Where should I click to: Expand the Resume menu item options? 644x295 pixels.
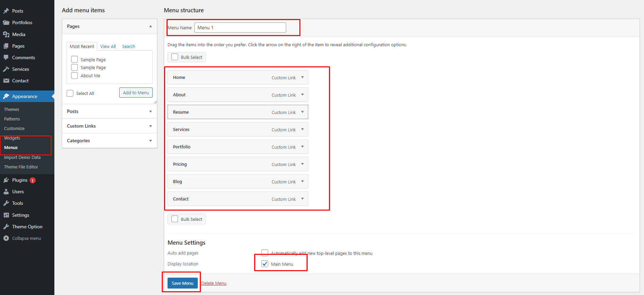coord(302,112)
